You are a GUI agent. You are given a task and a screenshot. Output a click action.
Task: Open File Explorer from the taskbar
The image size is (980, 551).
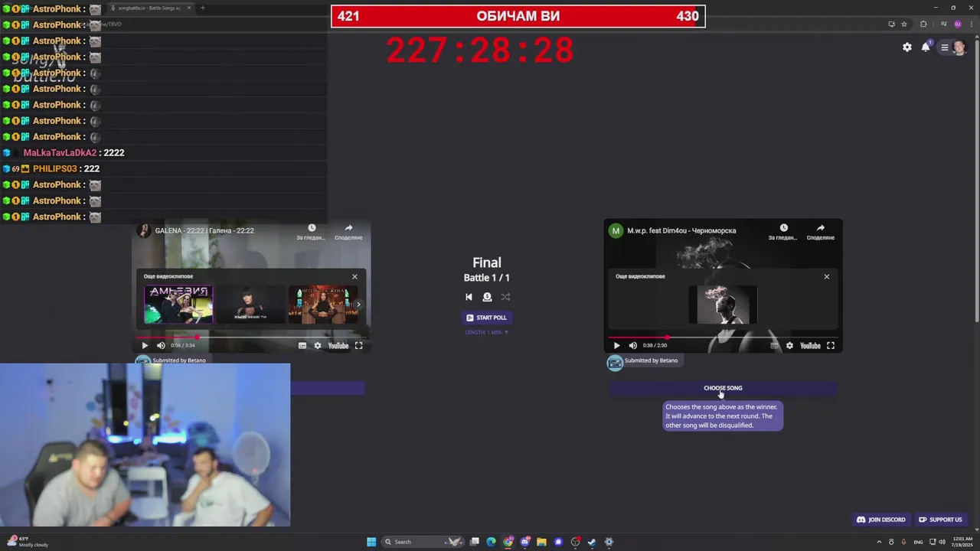click(x=541, y=542)
